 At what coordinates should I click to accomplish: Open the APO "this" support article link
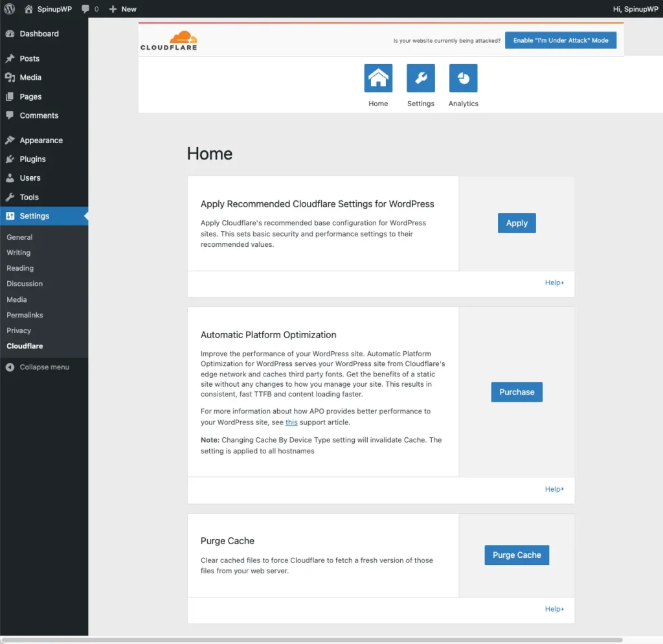click(291, 422)
